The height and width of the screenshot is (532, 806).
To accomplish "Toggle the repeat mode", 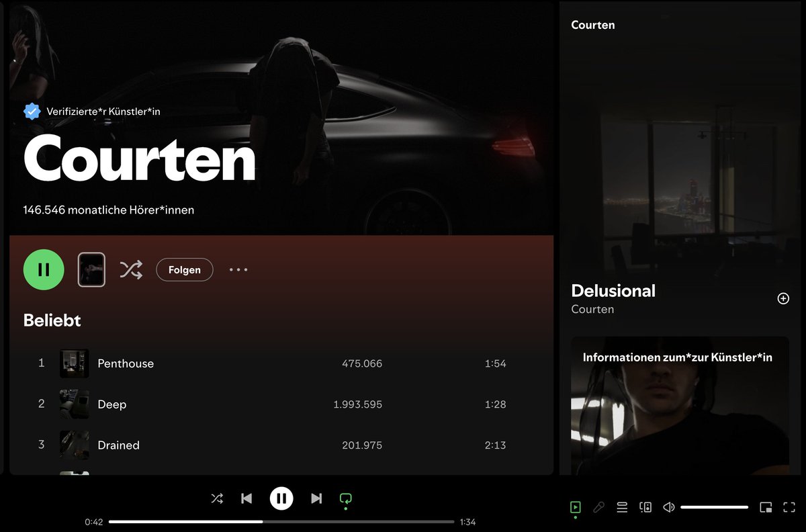I will tap(346, 498).
